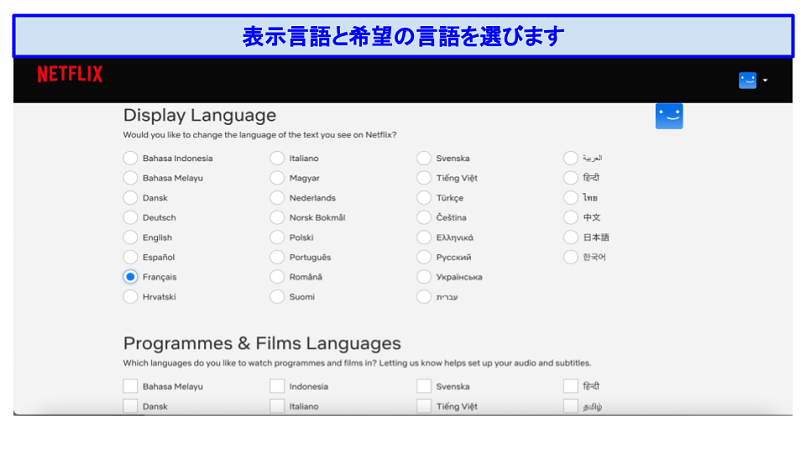The height and width of the screenshot is (453, 806).
Task: Select Español display language
Action: [x=131, y=257]
